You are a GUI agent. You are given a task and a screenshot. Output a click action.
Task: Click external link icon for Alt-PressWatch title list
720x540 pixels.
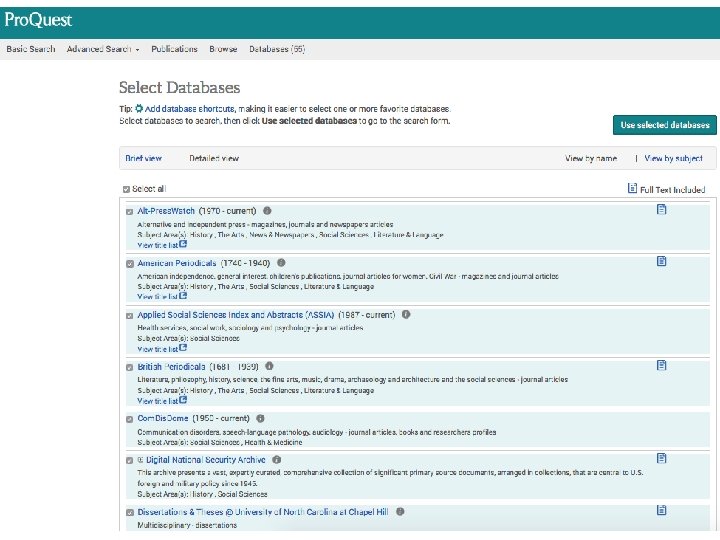tap(183, 244)
